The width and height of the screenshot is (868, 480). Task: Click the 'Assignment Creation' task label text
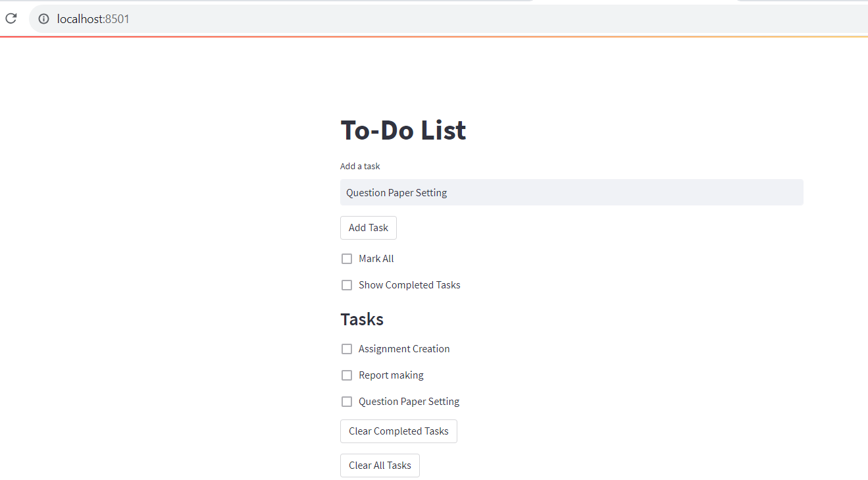(404, 349)
